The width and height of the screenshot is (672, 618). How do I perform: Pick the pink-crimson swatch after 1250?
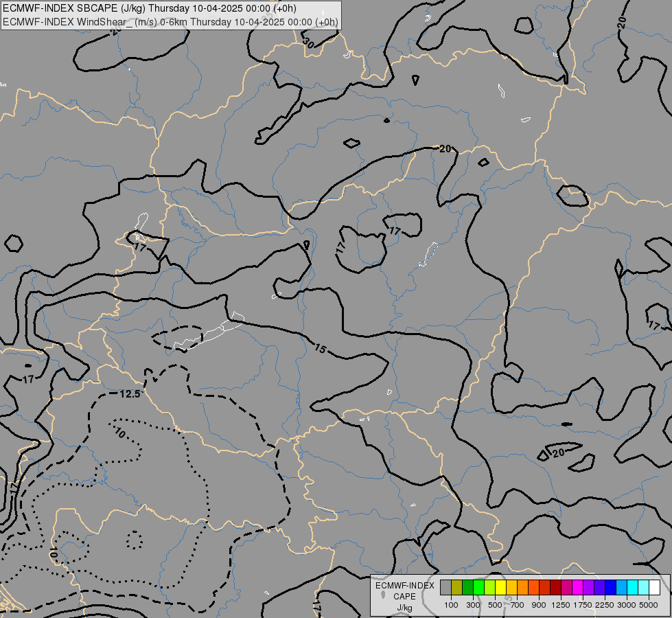566,588
